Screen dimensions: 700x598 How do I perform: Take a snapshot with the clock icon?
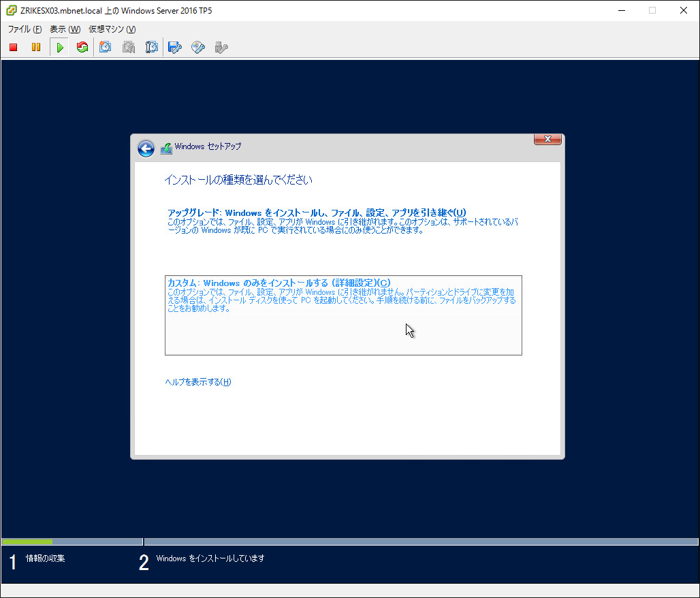[106, 47]
